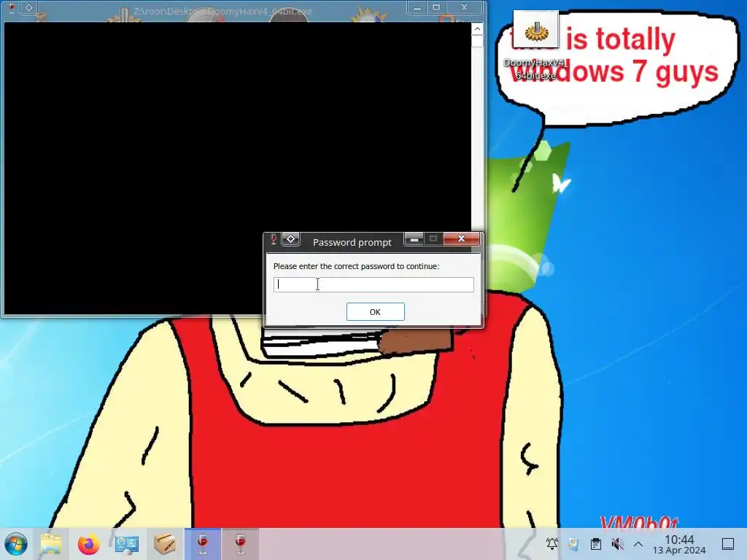Switch to the second Wine glass taskbar entry
The width and height of the screenshot is (747, 560).
pos(241,544)
